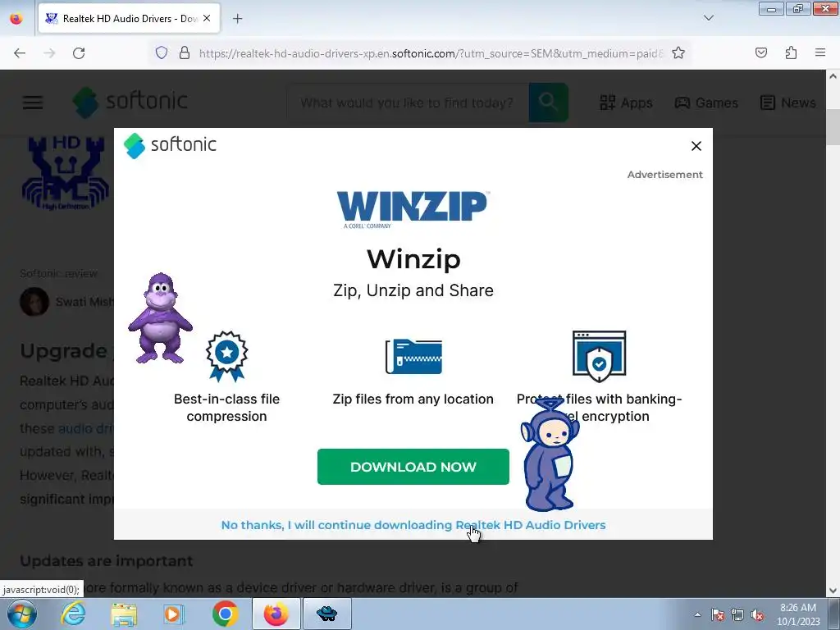This screenshot has height=630, width=840.
Task: Switch to Firefox in the taskbar
Action: point(276,614)
